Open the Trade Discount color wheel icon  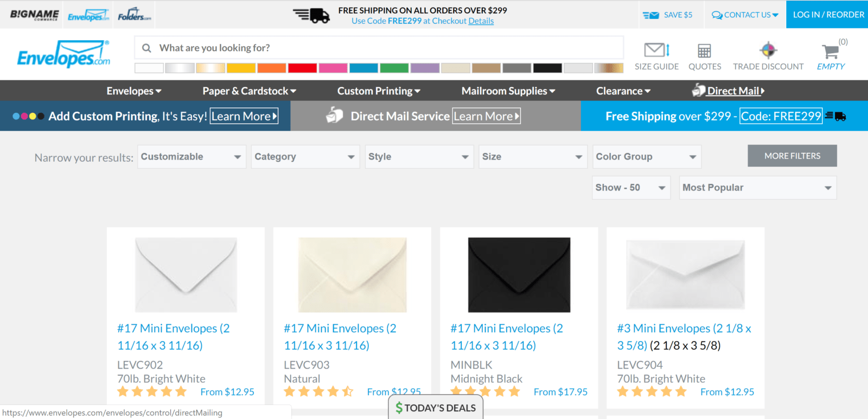coord(768,50)
